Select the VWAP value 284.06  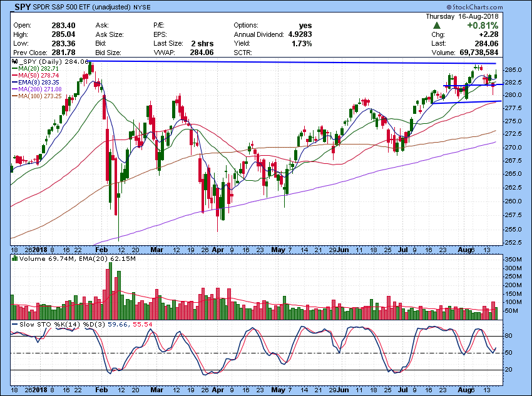click(202, 53)
